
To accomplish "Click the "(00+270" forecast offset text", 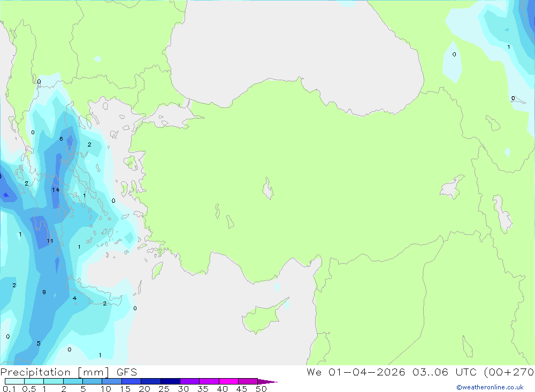I will (509, 372).
